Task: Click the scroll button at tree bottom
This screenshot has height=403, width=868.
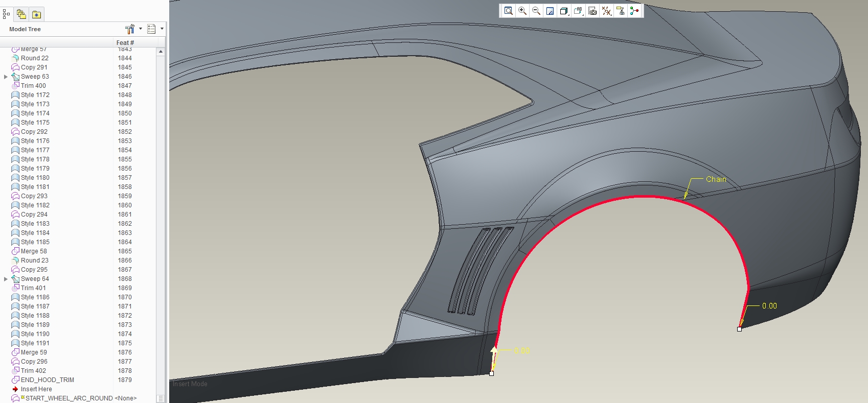Action: tap(161, 398)
